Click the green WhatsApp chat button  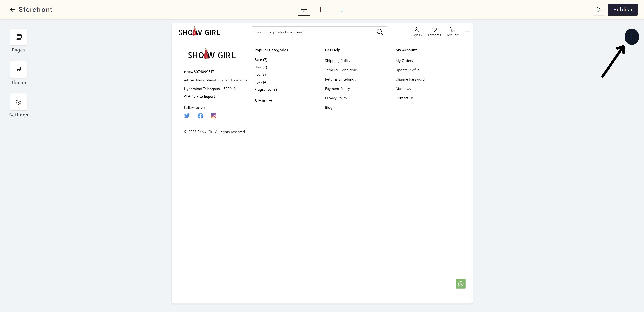(x=461, y=284)
